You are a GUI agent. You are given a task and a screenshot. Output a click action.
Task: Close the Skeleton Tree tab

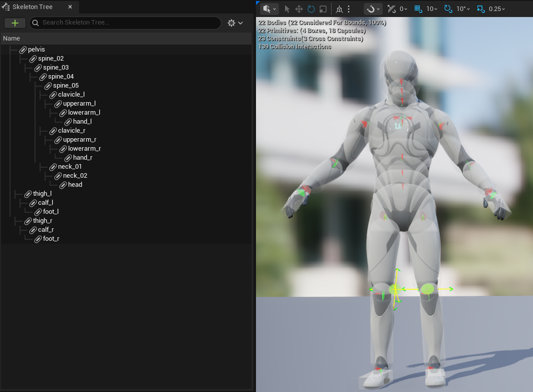coord(70,7)
